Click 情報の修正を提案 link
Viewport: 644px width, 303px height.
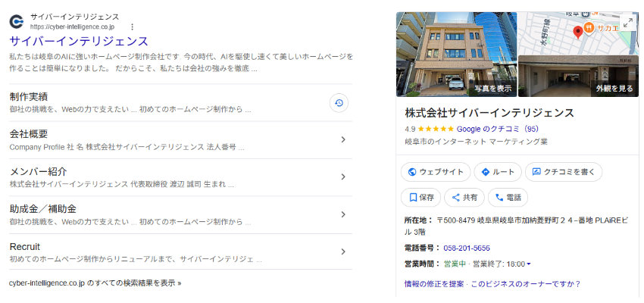434,284
